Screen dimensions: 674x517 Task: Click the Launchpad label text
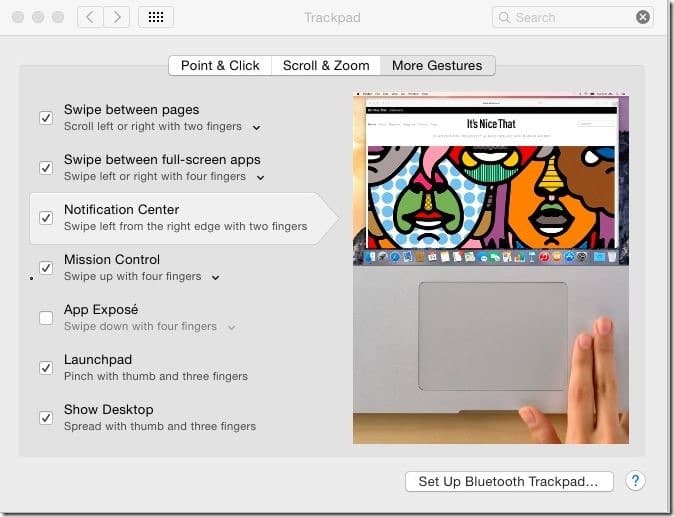[98, 360]
